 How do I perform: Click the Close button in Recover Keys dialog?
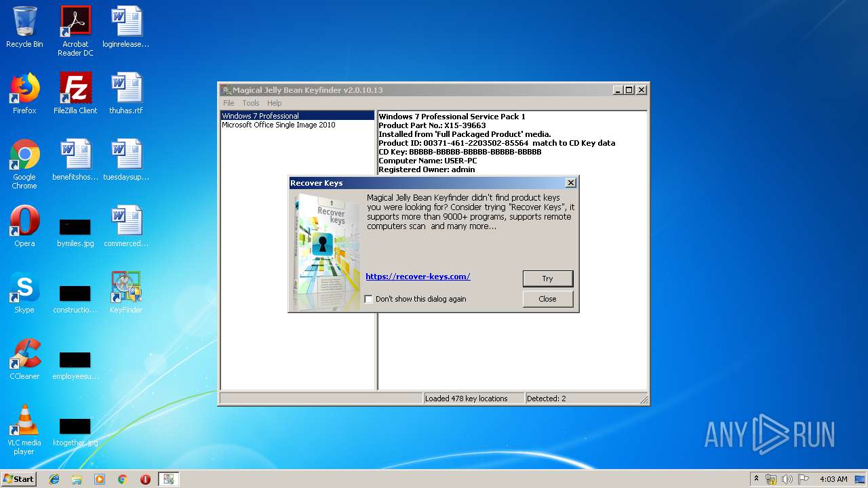pos(548,299)
